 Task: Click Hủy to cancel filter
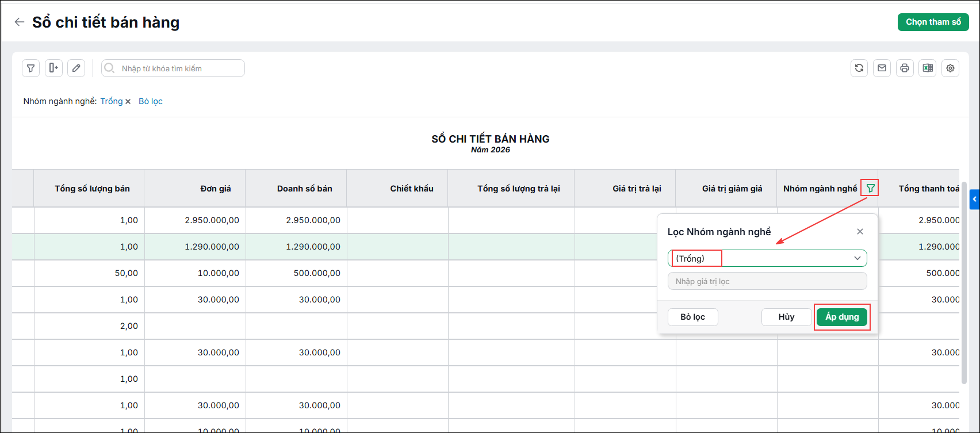[786, 317]
